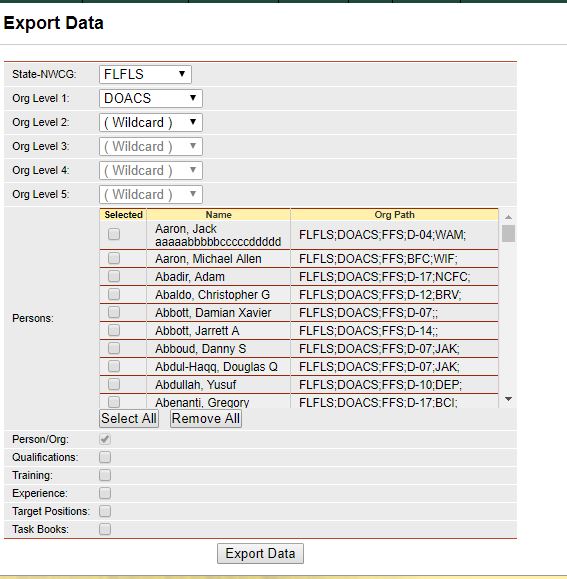Select checkbox for Abbott, Damian Xavier
Image resolution: width=567 pixels, height=579 pixels.
(x=114, y=312)
